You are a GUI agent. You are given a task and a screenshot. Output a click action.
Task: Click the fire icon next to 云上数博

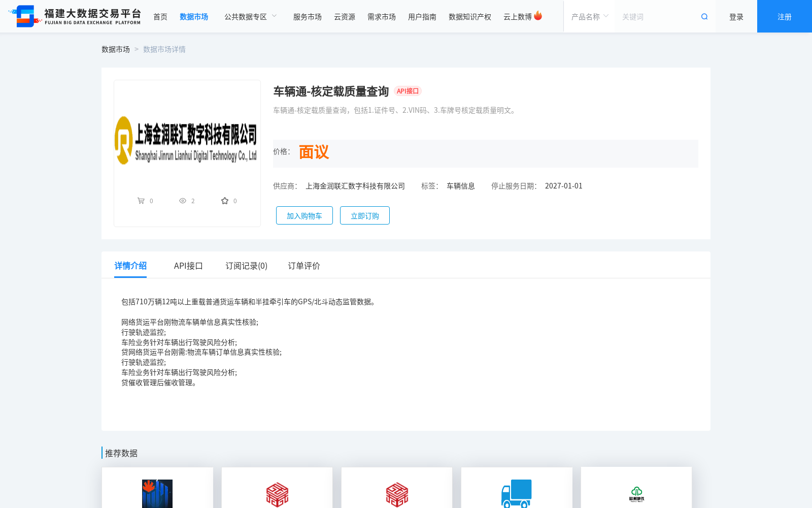[x=539, y=15]
